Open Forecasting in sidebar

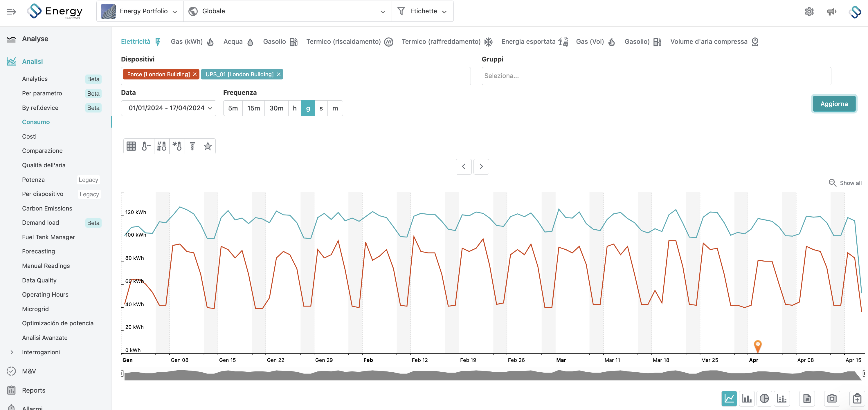pyautogui.click(x=38, y=251)
